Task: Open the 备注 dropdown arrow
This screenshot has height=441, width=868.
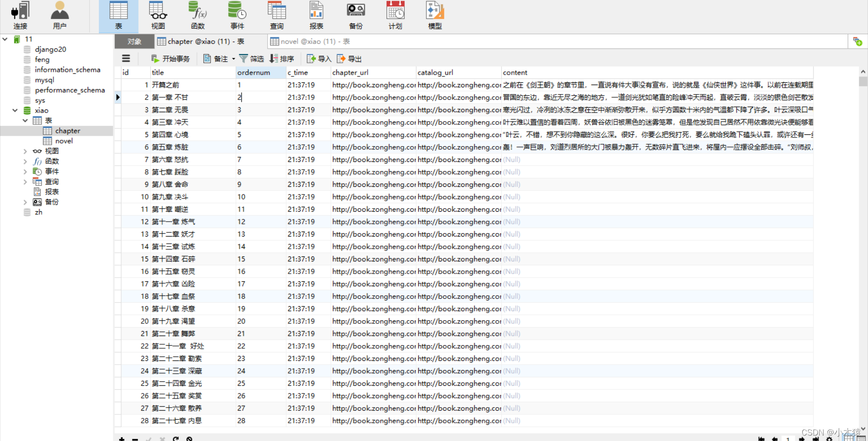Action: 234,59
